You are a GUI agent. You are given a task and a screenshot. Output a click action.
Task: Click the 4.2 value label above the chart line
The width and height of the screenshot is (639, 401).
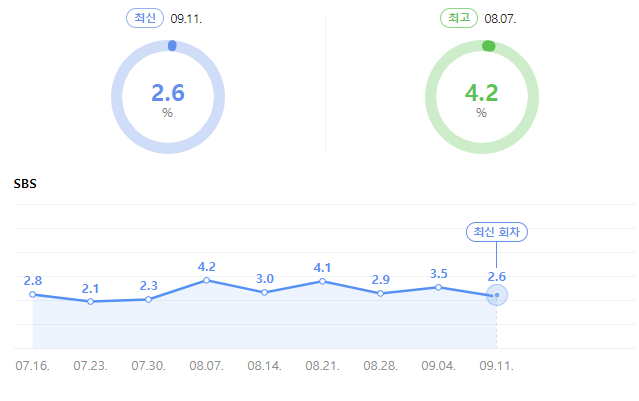point(207,267)
